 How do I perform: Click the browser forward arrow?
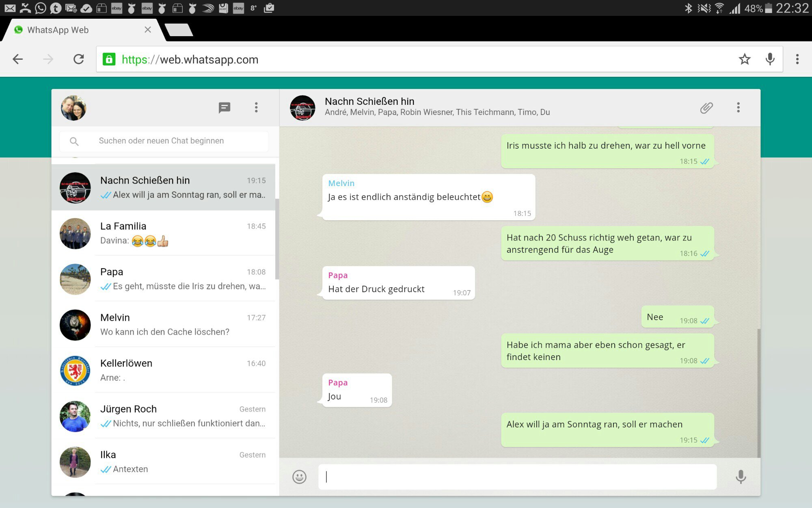pos(48,59)
